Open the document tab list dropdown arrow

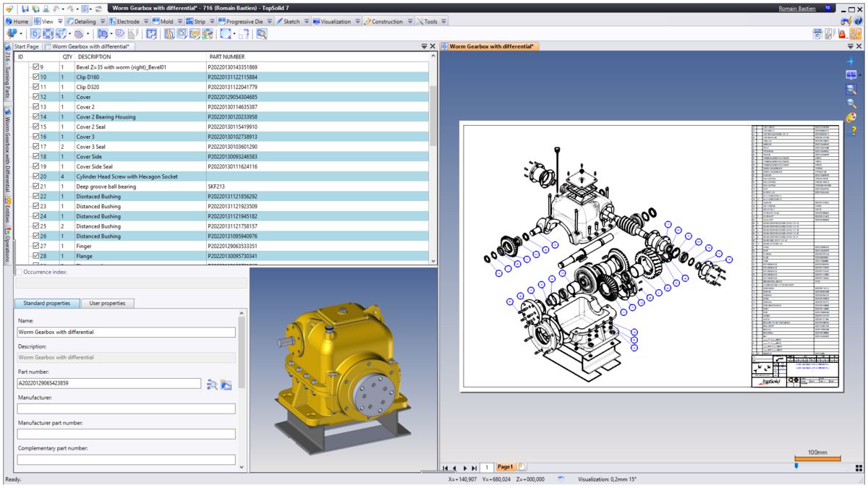pos(423,45)
